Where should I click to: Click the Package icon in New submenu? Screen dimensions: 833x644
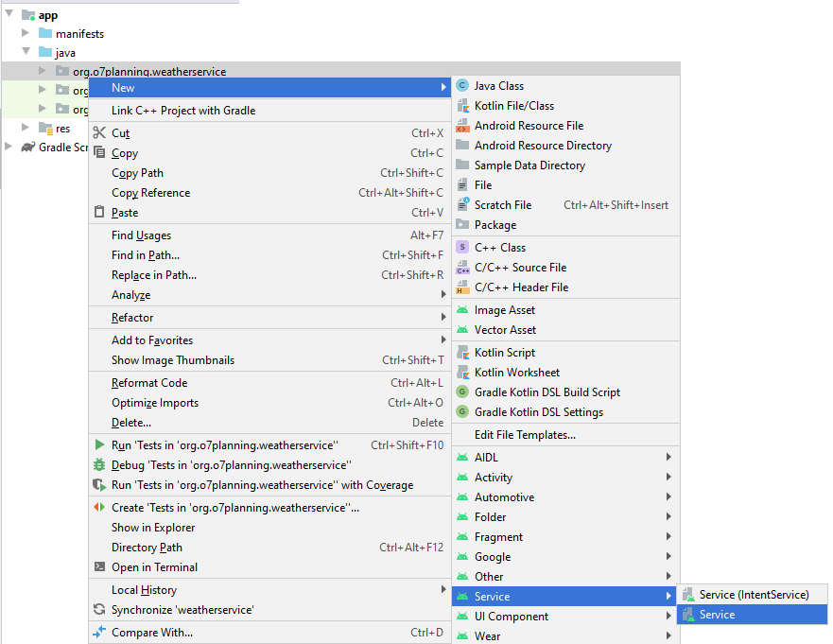[x=462, y=224]
